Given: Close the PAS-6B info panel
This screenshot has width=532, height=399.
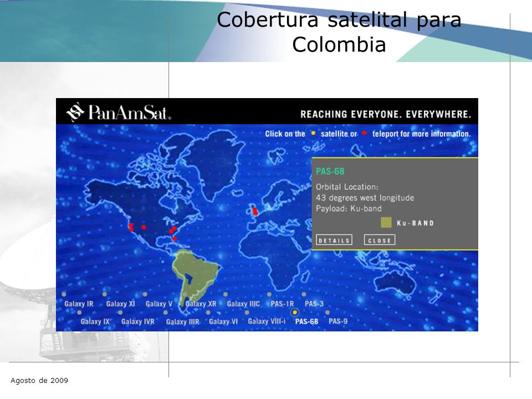Looking at the screenshot, I should (x=379, y=240).
